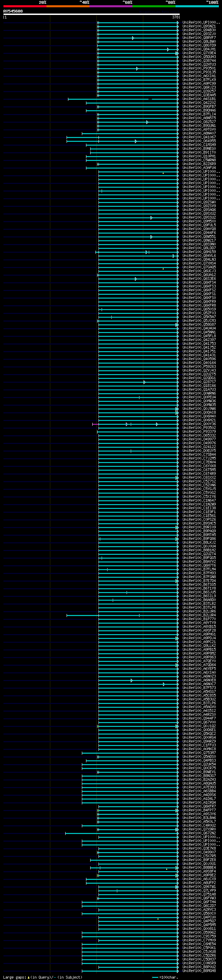Select hit label UniRef100_B9SHC5
This screenshot has width=222, height=980.
199,524
